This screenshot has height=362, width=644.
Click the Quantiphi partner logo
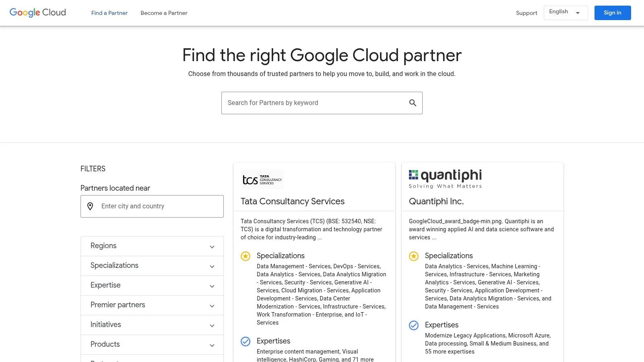[x=445, y=178]
